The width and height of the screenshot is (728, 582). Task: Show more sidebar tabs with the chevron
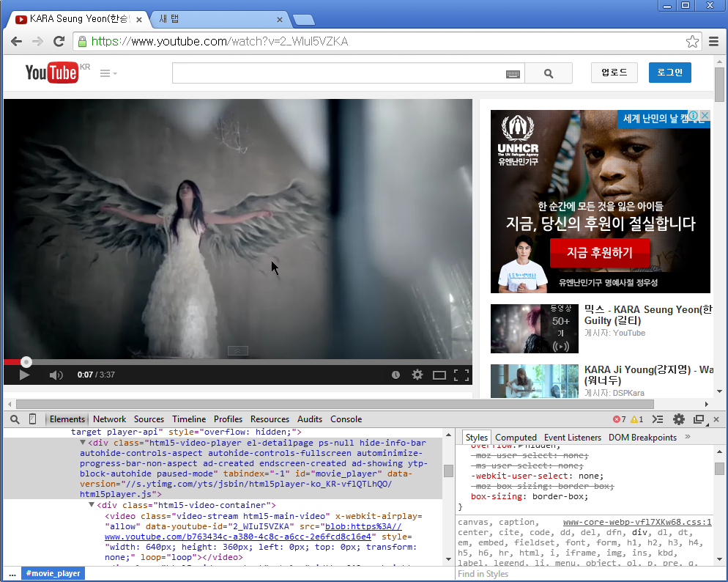tap(688, 437)
